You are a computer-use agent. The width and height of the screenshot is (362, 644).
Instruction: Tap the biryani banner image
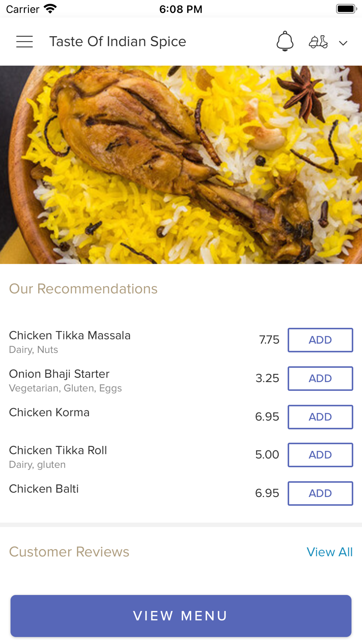[x=181, y=164]
